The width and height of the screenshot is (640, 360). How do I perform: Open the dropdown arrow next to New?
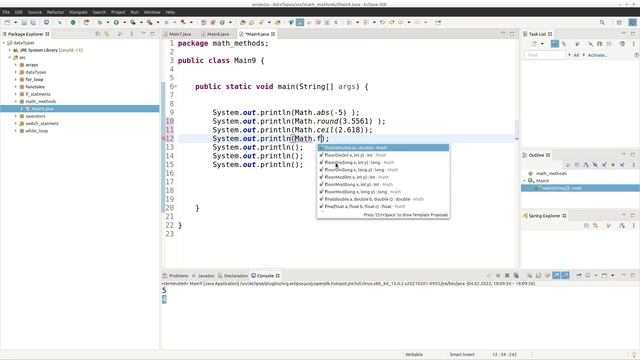click(16, 22)
